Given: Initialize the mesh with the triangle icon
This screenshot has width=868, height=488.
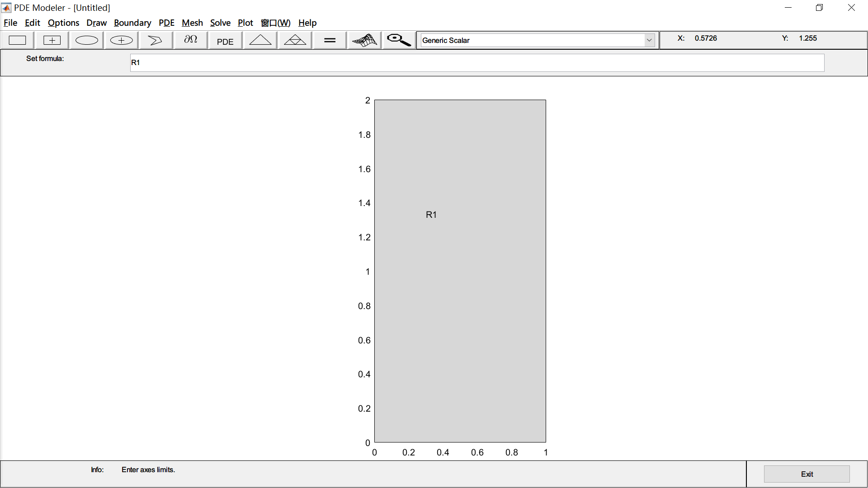Looking at the screenshot, I should [259, 40].
